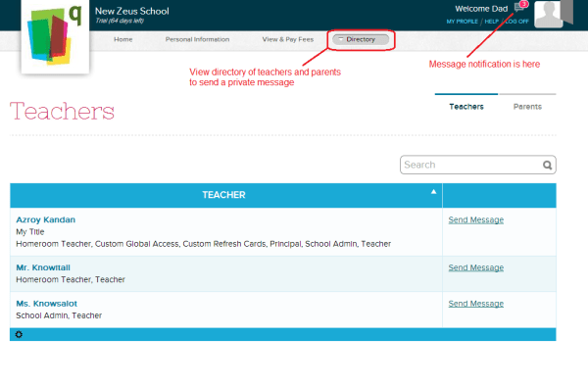Click 'Homeroom Teacher, Teacher' roles text

pos(71,279)
